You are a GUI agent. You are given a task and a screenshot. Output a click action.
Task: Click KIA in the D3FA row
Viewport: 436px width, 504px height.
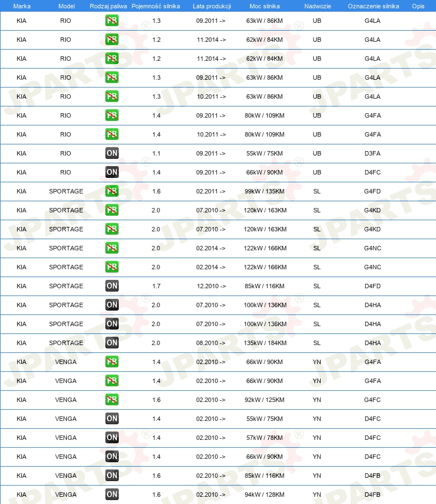(22, 153)
